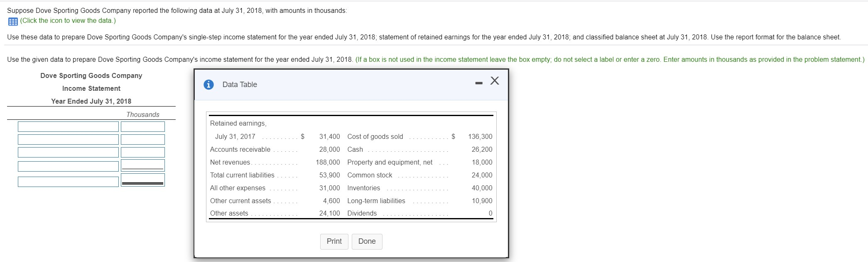Viewport: 868px width, 262px height.
Task: Click the 'Dove Sporting Goods Company' statement heading
Action: 91,75
